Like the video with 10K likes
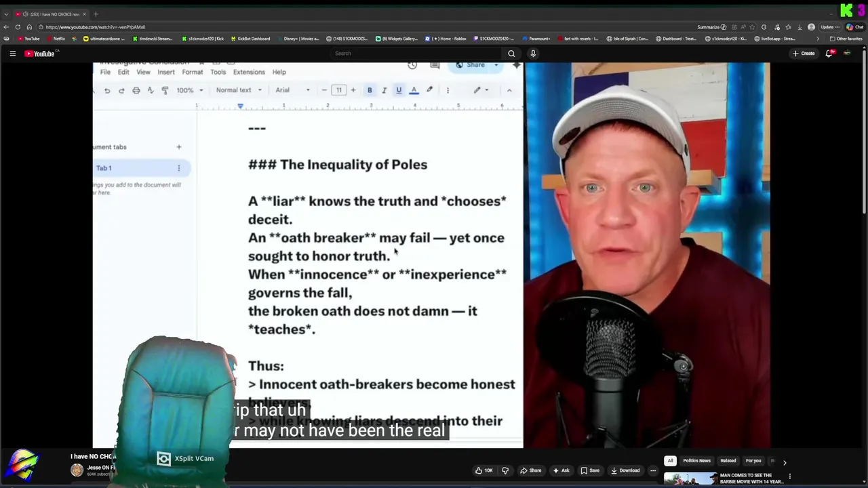 pos(484,470)
